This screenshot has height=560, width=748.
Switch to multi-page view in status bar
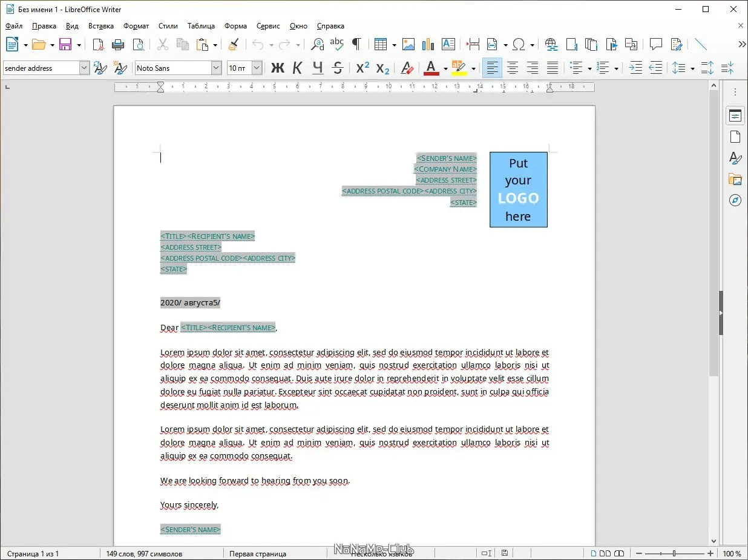[608, 553]
